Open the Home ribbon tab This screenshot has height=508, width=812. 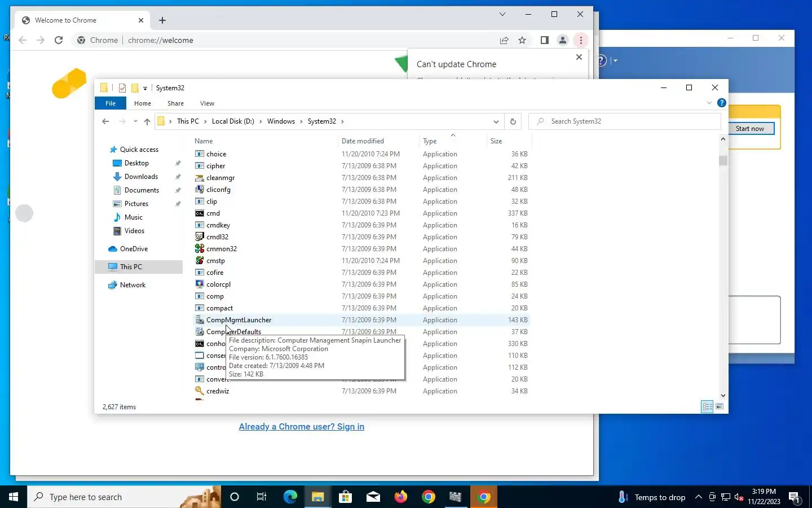(x=143, y=103)
